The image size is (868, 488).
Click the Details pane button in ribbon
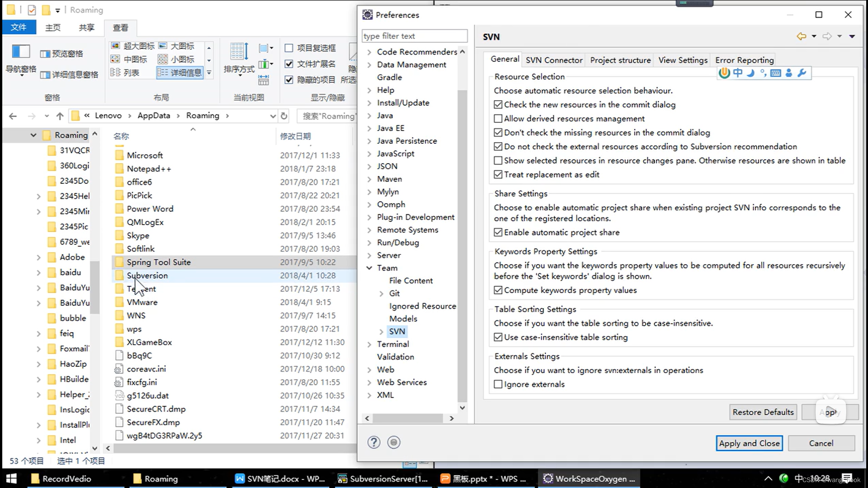[x=69, y=75]
